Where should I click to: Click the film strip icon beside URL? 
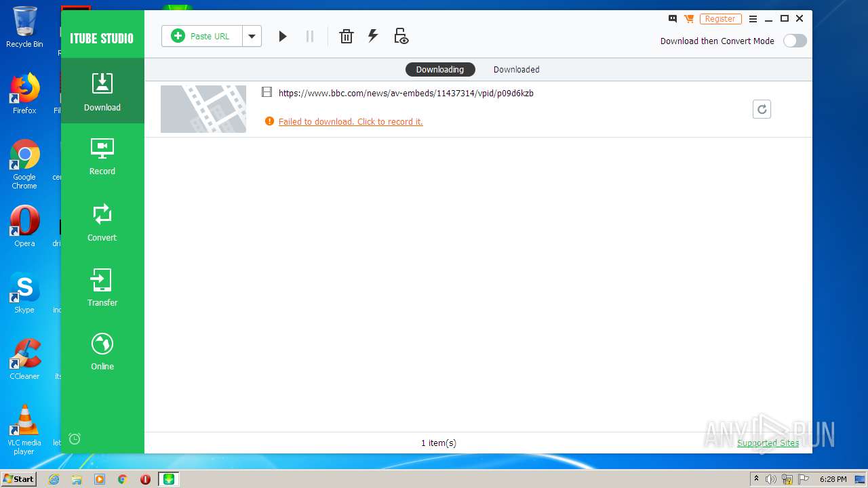pos(267,93)
